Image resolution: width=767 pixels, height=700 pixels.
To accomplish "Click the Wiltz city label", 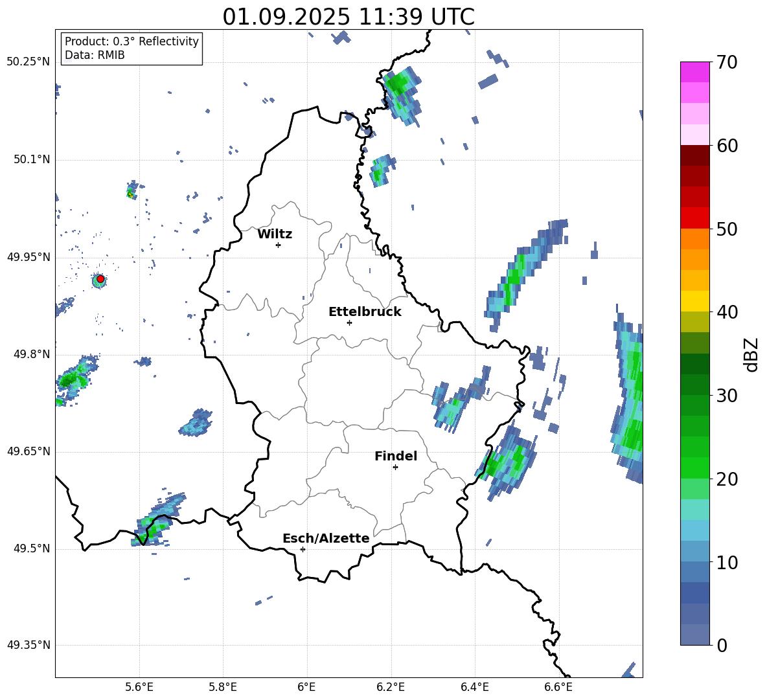I will point(275,234).
